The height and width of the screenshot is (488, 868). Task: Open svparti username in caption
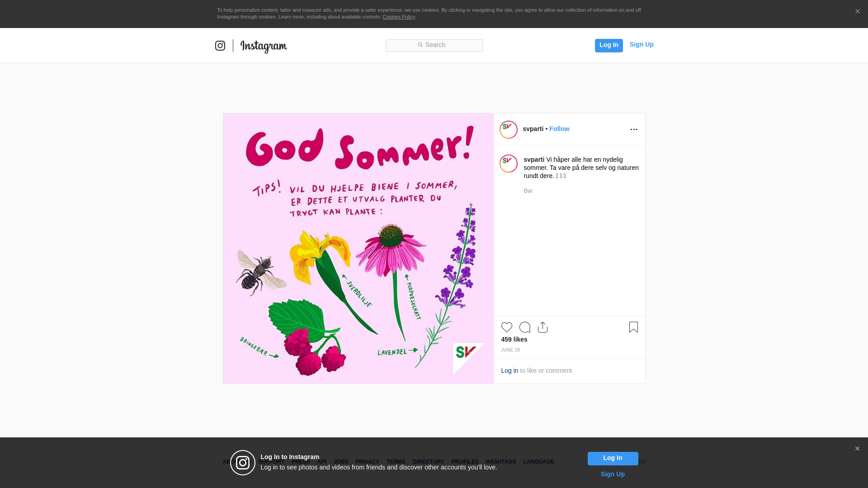tap(534, 160)
